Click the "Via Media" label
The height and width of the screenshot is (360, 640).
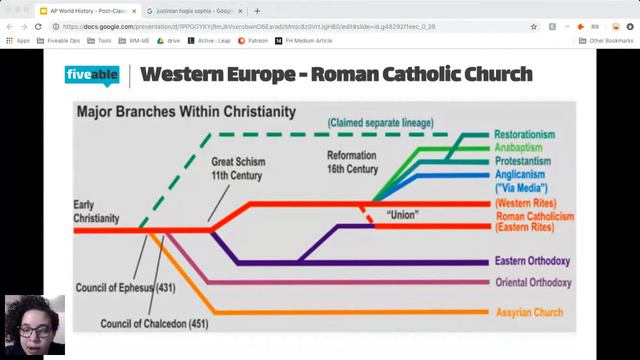521,188
